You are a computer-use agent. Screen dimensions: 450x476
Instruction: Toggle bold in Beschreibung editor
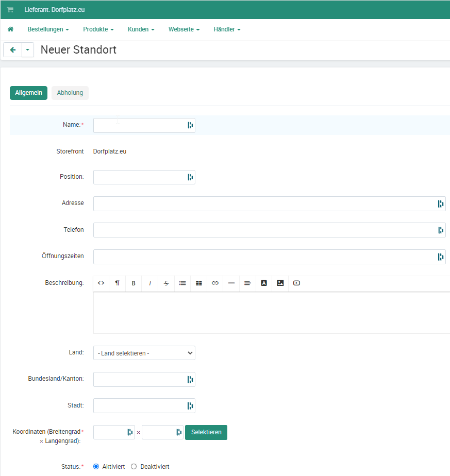134,283
